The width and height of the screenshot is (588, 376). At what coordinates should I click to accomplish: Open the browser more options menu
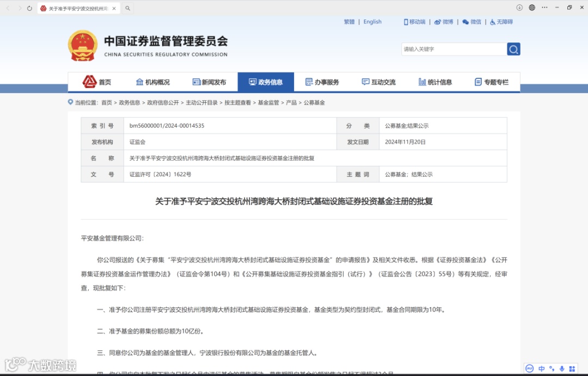click(544, 8)
